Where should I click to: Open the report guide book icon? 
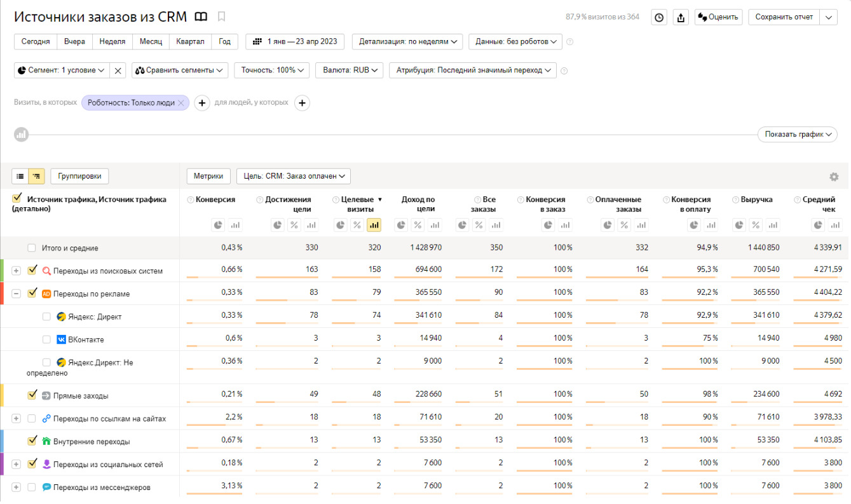[201, 17]
